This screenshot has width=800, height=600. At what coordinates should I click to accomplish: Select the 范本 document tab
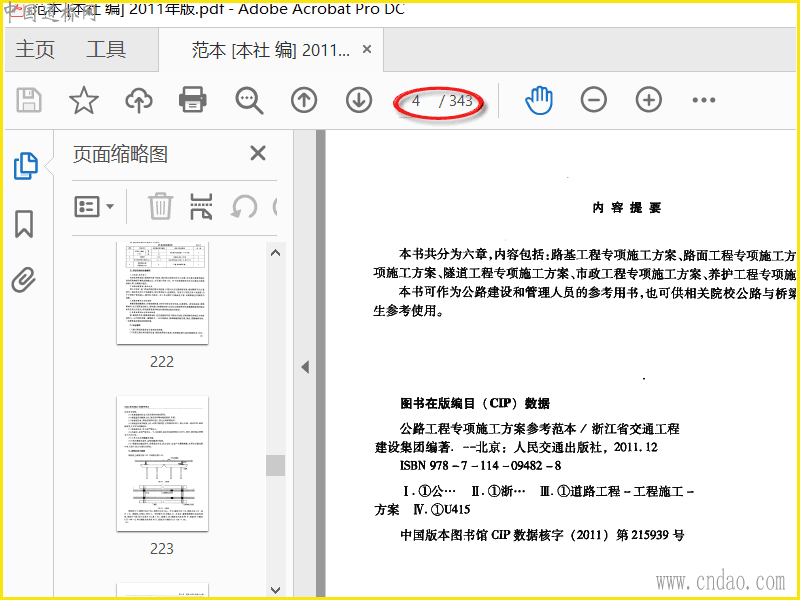click(270, 50)
